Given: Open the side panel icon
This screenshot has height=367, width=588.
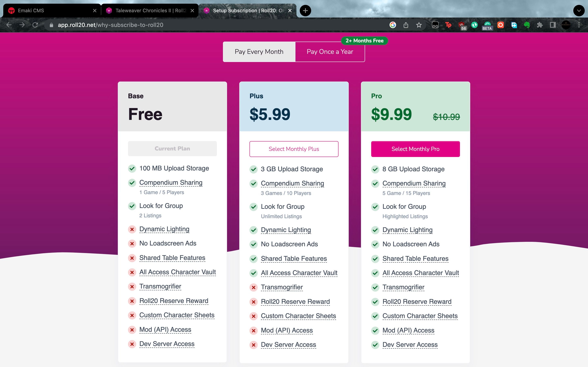Looking at the screenshot, I should [553, 25].
